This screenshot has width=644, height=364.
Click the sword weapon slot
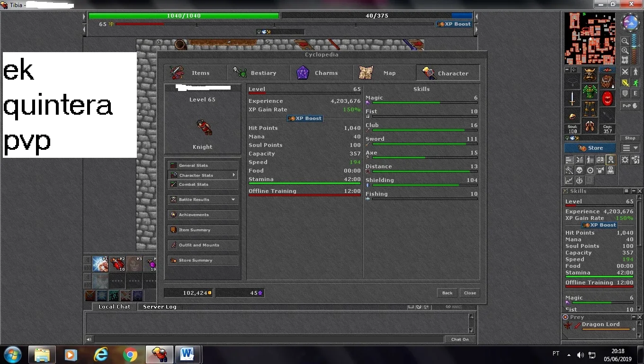[x=572, y=99]
